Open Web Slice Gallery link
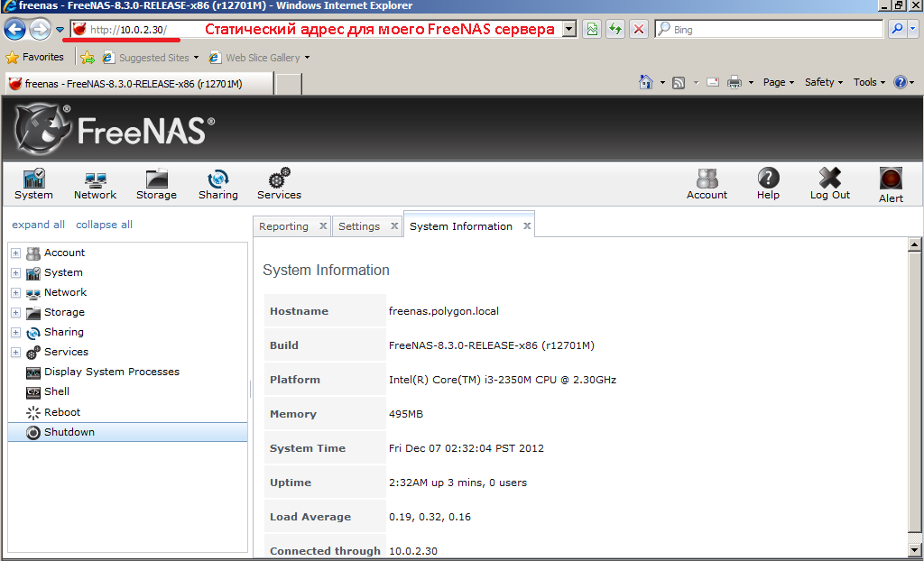The image size is (924, 561). (259, 57)
